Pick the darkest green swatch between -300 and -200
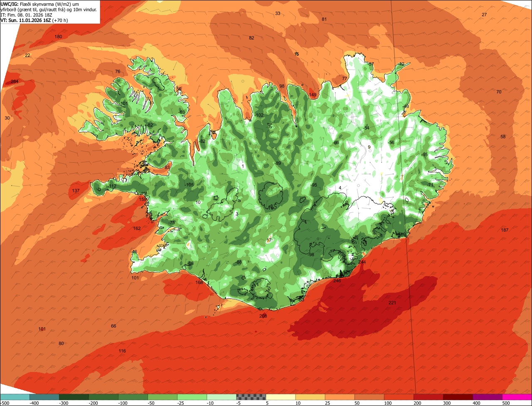The width and height of the screenshot is (532, 406). click(74, 397)
